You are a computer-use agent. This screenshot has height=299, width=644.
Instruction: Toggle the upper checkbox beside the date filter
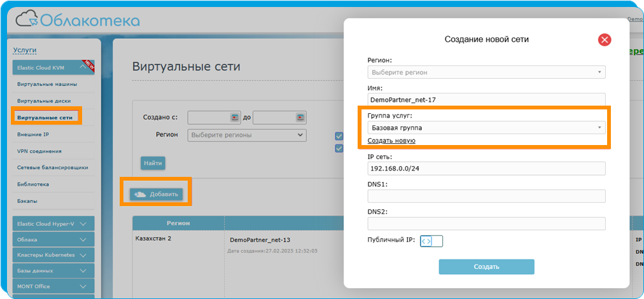[339, 136]
